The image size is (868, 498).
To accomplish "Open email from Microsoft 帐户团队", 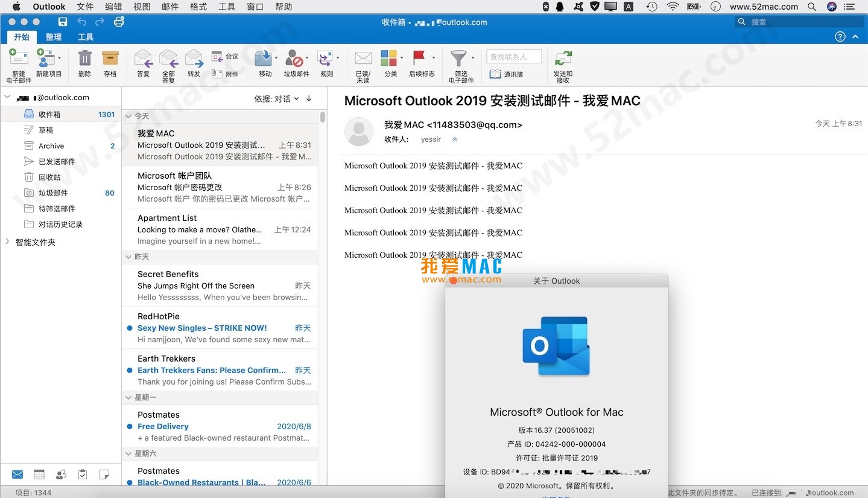I will click(220, 187).
